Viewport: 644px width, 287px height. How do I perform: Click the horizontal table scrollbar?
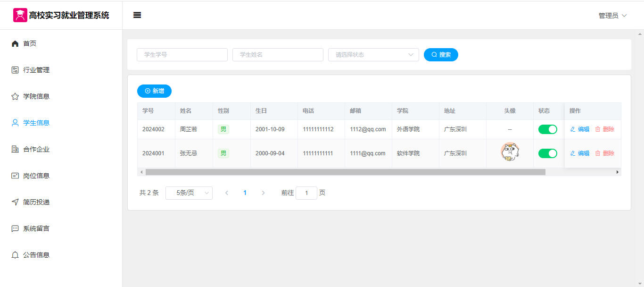pos(345,172)
